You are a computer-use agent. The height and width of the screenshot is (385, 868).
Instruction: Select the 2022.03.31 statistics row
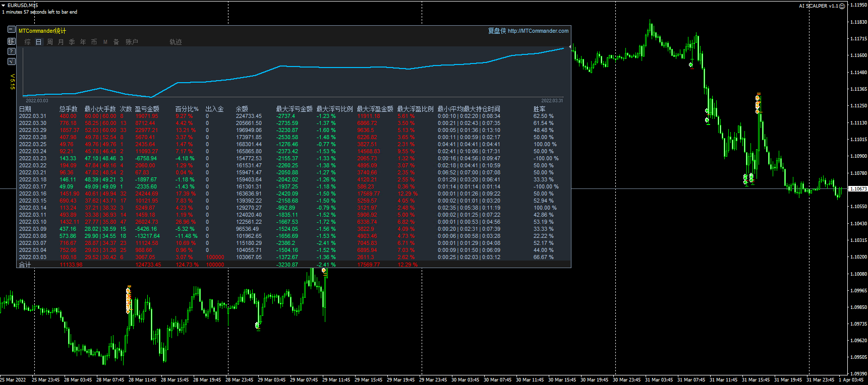(33, 116)
